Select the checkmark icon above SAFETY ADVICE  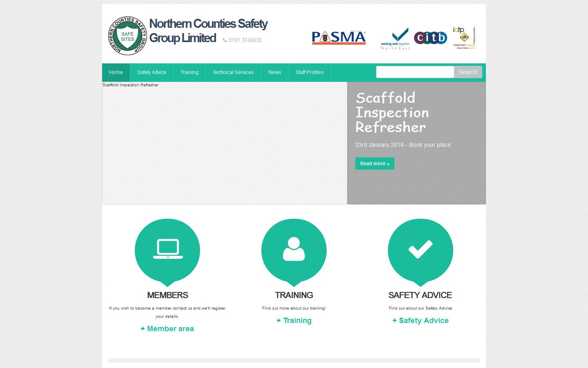[x=420, y=249]
